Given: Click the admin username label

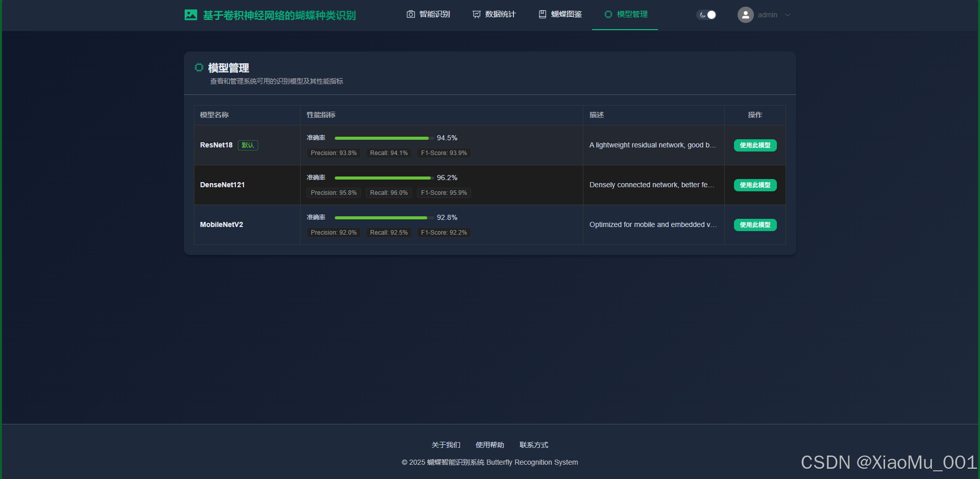Looking at the screenshot, I should (x=768, y=15).
